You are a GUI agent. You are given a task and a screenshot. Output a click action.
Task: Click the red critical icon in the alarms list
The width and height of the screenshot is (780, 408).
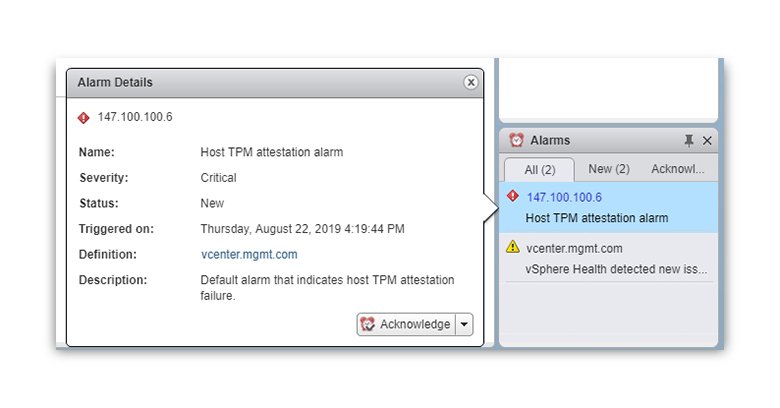(513, 197)
